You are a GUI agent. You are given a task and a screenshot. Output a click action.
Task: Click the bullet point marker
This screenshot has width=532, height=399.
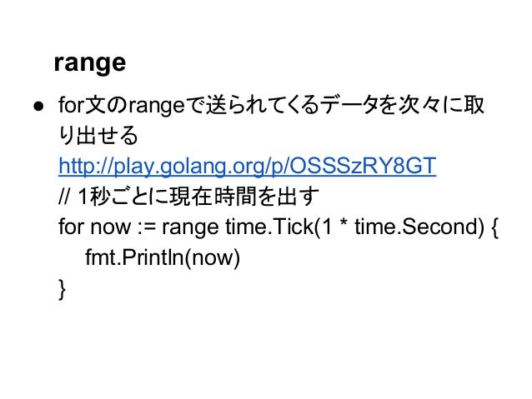pos(38,107)
